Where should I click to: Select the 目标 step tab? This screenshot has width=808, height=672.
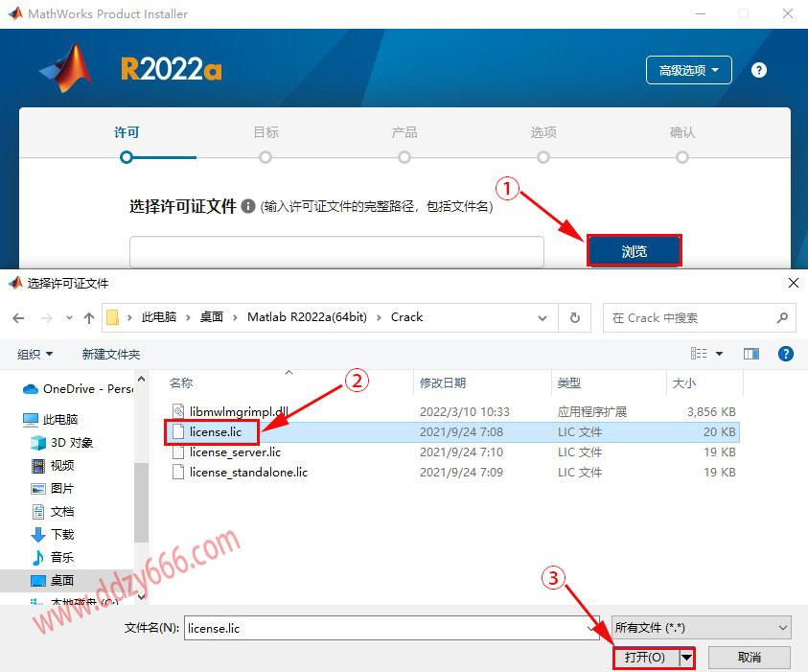[x=265, y=132]
